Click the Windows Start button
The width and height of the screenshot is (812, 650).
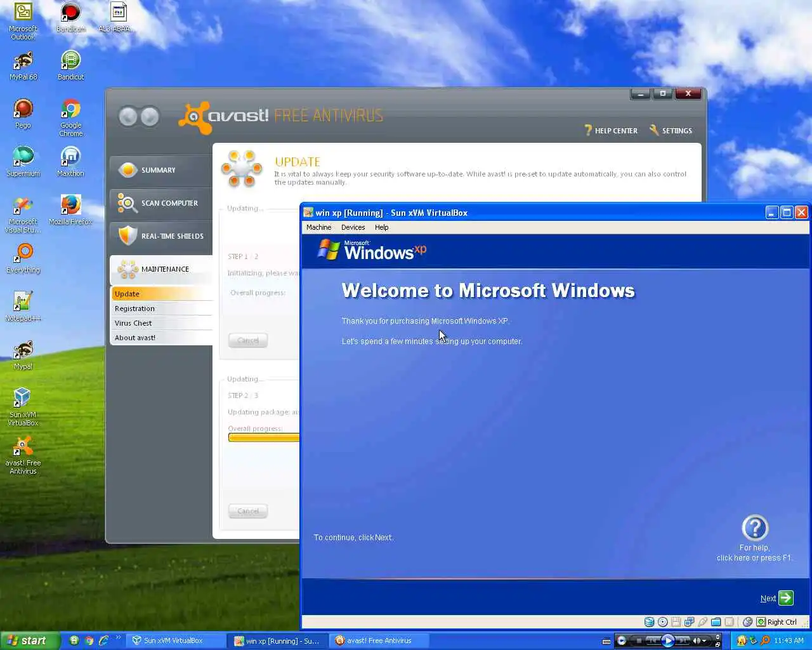30,640
